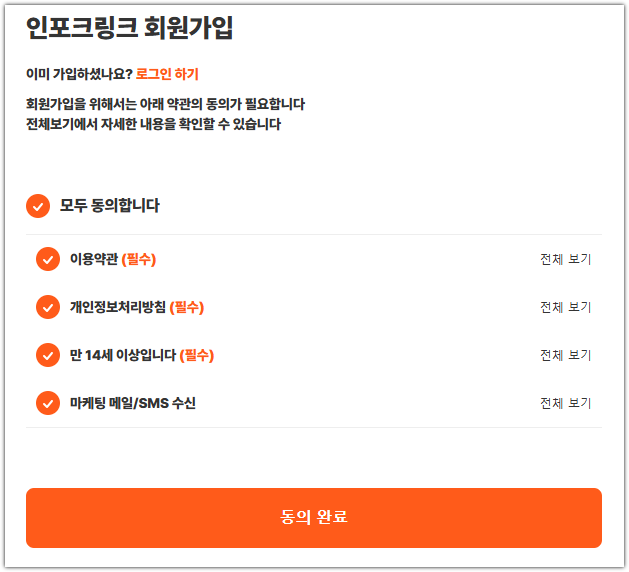Click the '로그인 하기' login link

pyautogui.click(x=167, y=74)
